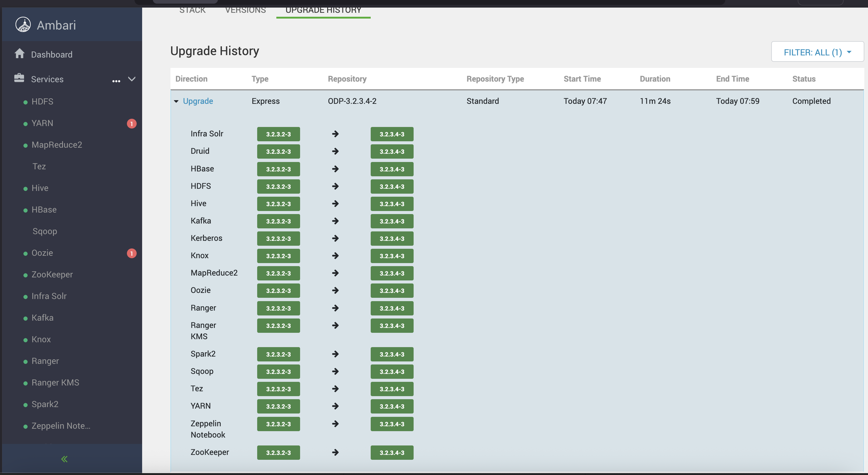Click the Status column header
The image size is (868, 475).
804,79
